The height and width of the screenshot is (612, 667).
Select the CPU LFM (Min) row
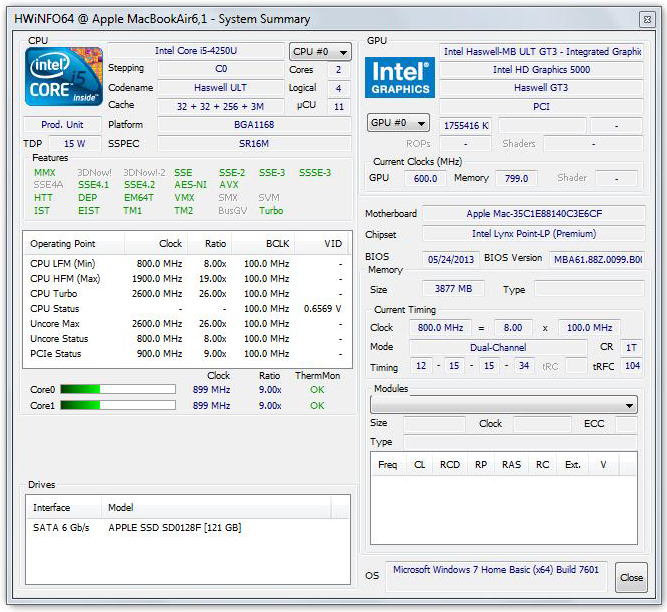186,264
